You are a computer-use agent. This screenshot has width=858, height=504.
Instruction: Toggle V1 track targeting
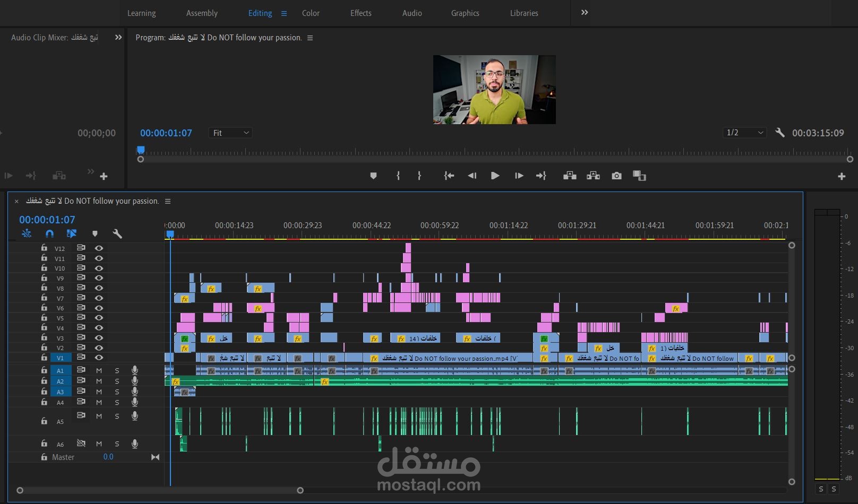point(60,358)
